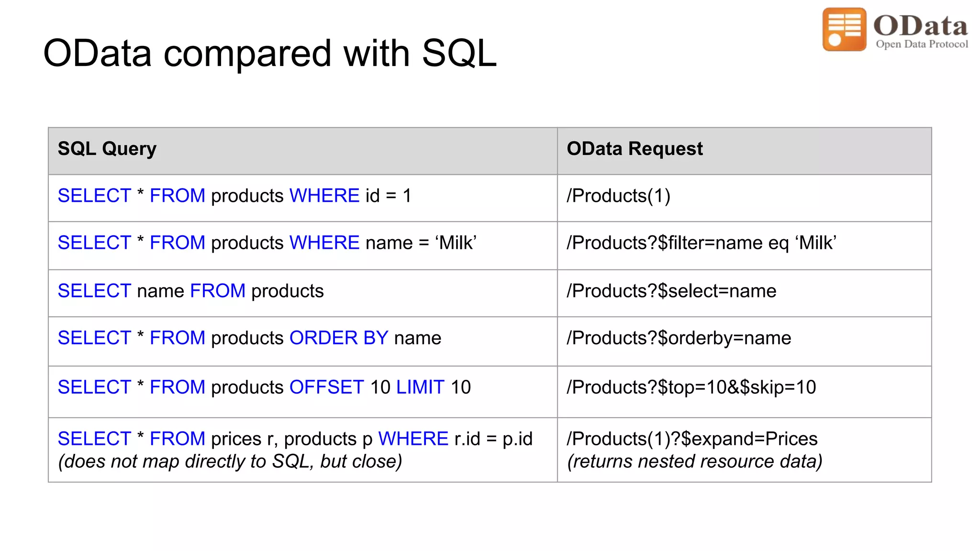
Task: Click the /Products(1)?$expand=Prices request
Action: [692, 439]
